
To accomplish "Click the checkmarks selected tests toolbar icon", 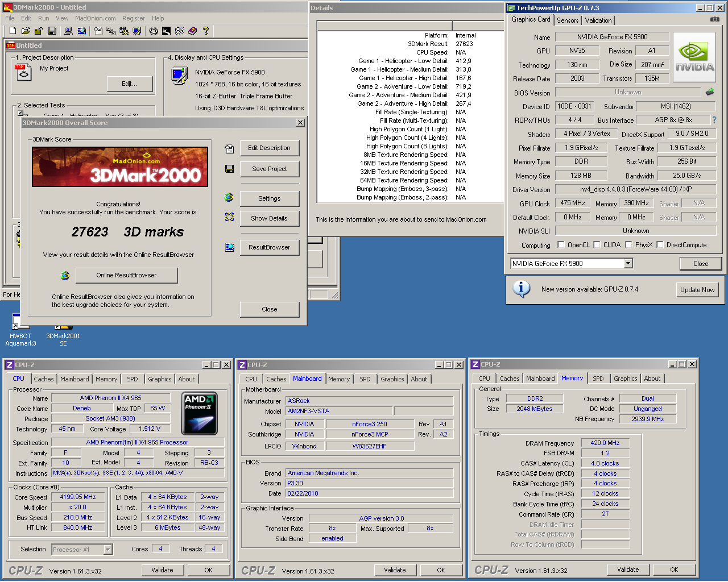I will point(111,31).
